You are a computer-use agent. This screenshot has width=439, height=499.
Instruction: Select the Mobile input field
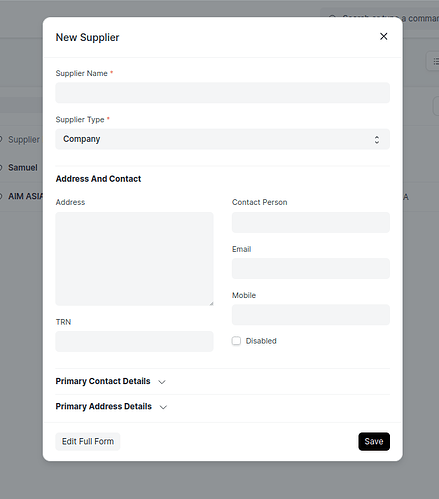311,315
